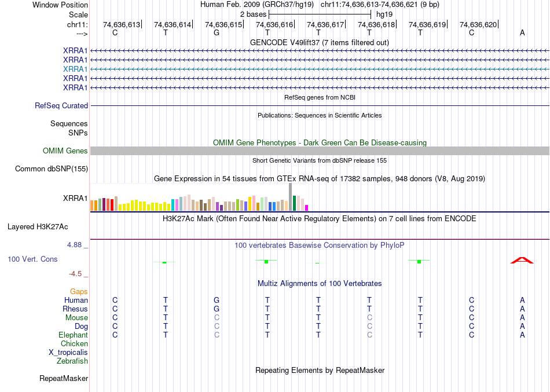Select position label 74,636,618
550x392 pixels.
[x=376, y=24]
